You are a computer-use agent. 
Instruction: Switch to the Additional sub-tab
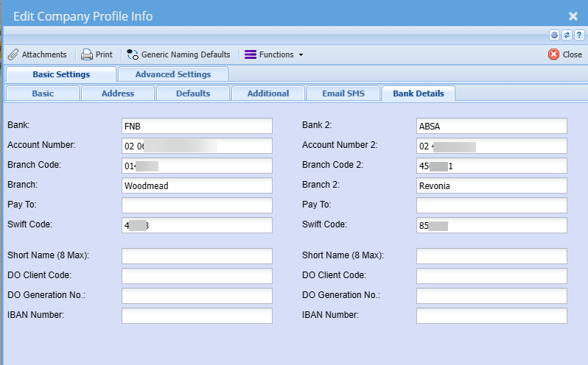click(x=268, y=93)
